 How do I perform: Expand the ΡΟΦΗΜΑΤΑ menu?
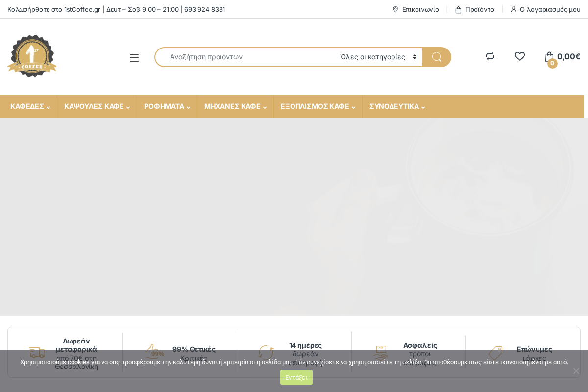pyautogui.click(x=167, y=106)
